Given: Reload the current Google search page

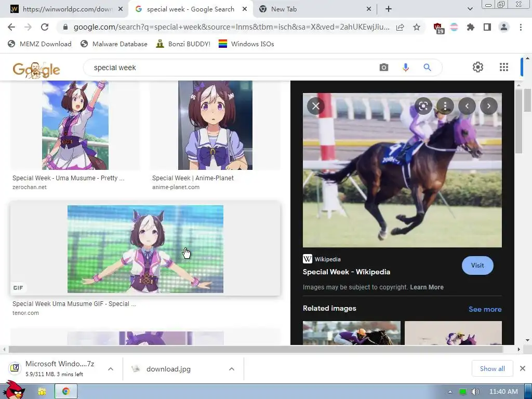Looking at the screenshot, I should [x=45, y=27].
